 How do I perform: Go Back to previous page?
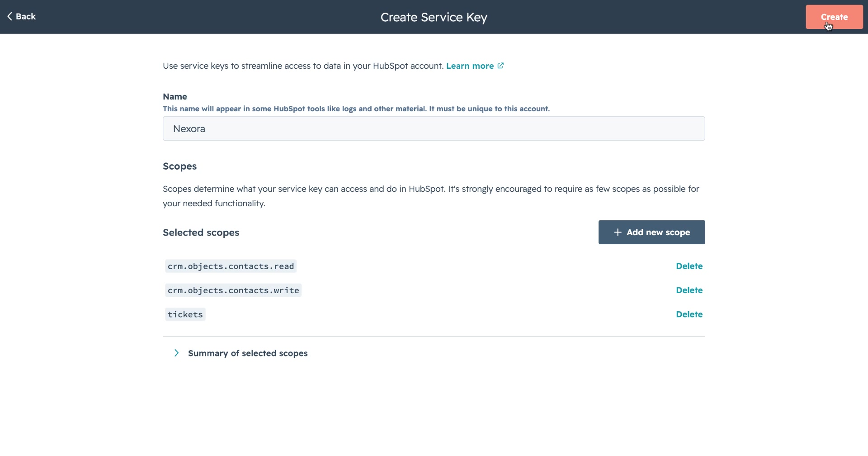click(x=21, y=16)
